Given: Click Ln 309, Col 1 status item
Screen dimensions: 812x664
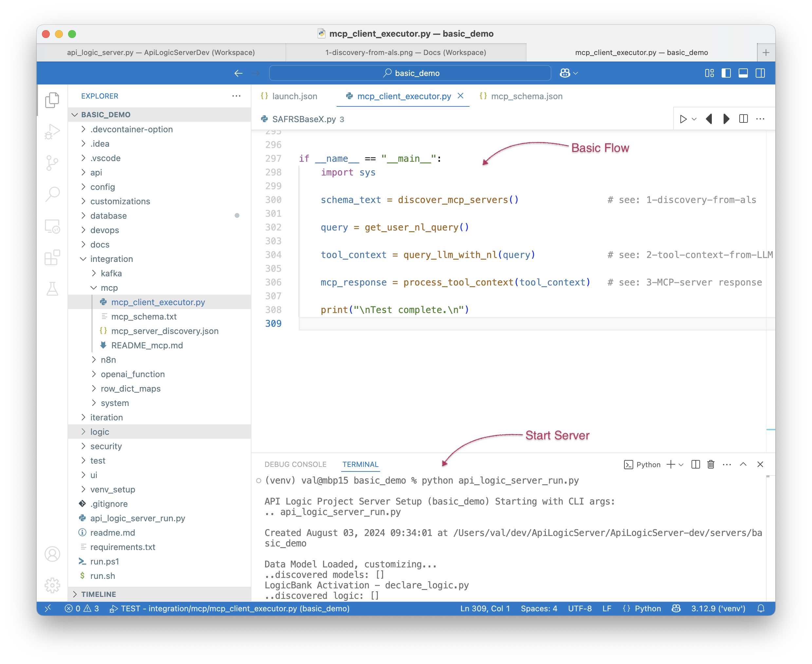Looking at the screenshot, I should (x=485, y=609).
